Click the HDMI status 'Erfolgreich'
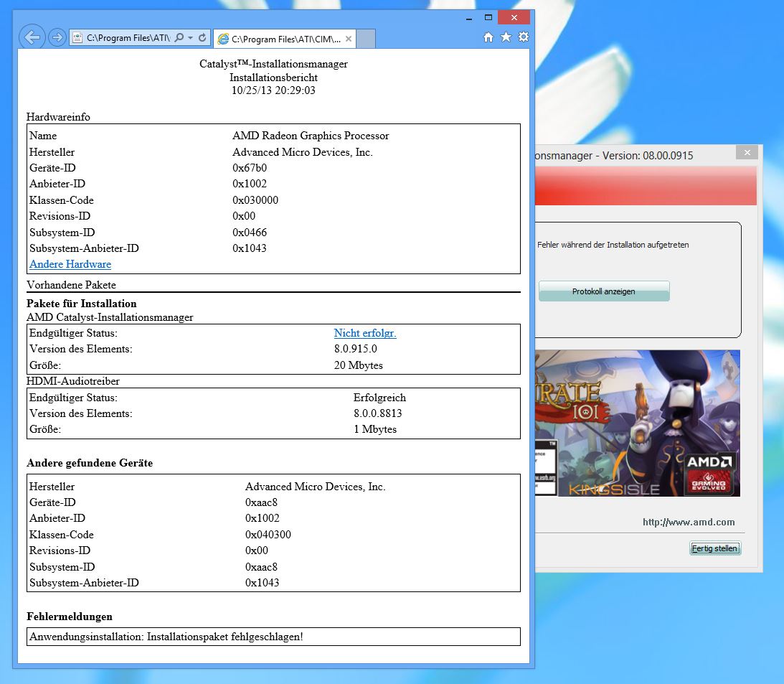 click(x=379, y=398)
